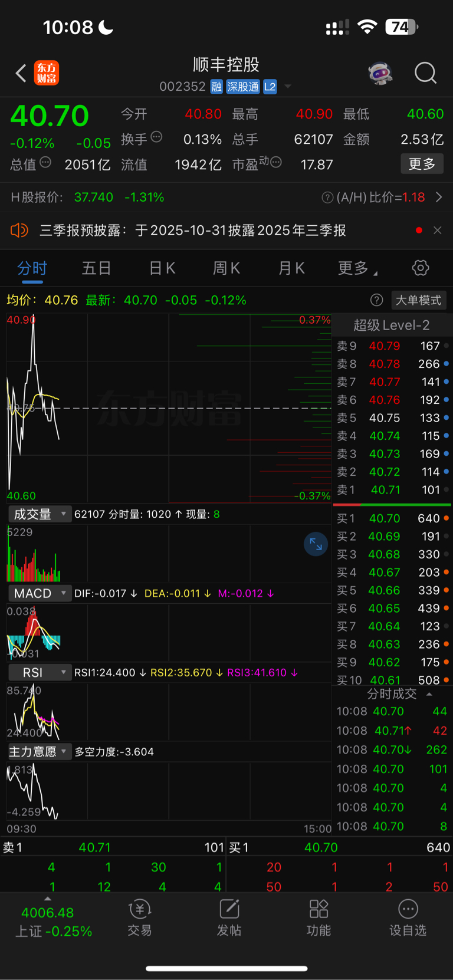The width and height of the screenshot is (453, 980).
Task: Collapse 分时成交 panel arrow
Action: [429, 694]
